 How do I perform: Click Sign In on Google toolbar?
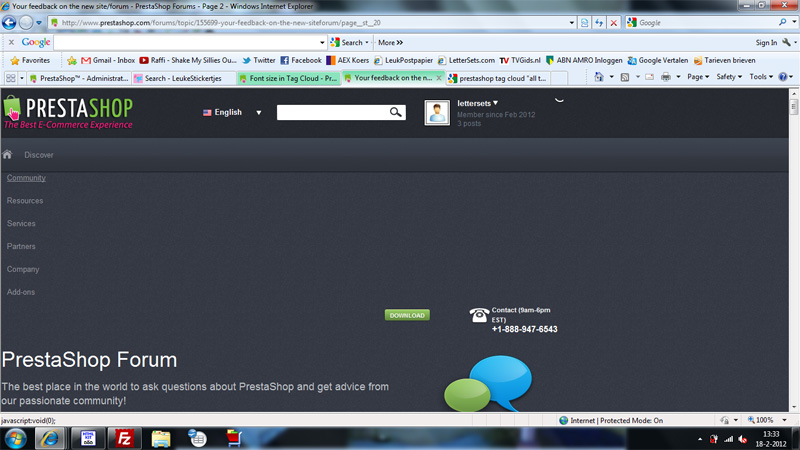pyautogui.click(x=766, y=42)
